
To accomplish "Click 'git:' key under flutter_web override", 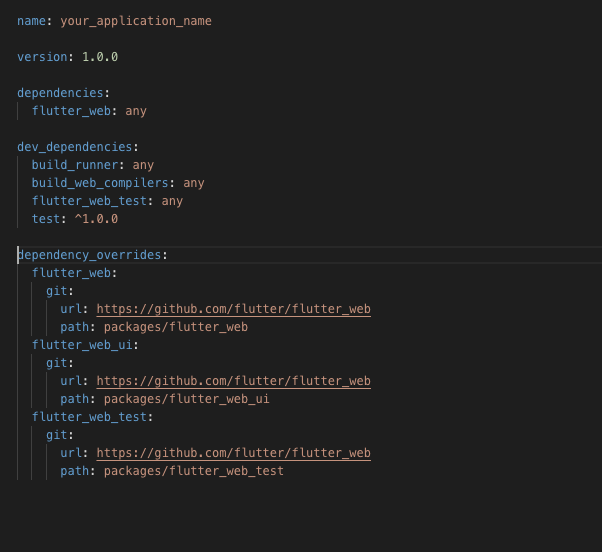I will pyautogui.click(x=60, y=291).
